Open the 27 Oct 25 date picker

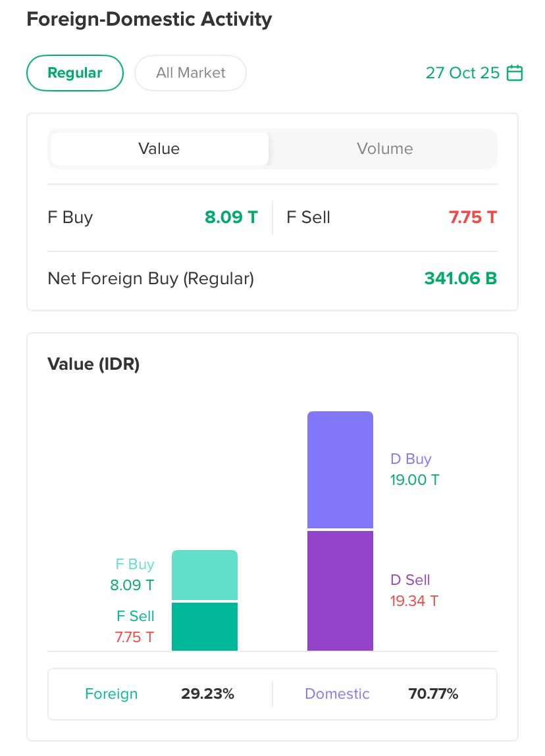pyautogui.click(x=463, y=73)
